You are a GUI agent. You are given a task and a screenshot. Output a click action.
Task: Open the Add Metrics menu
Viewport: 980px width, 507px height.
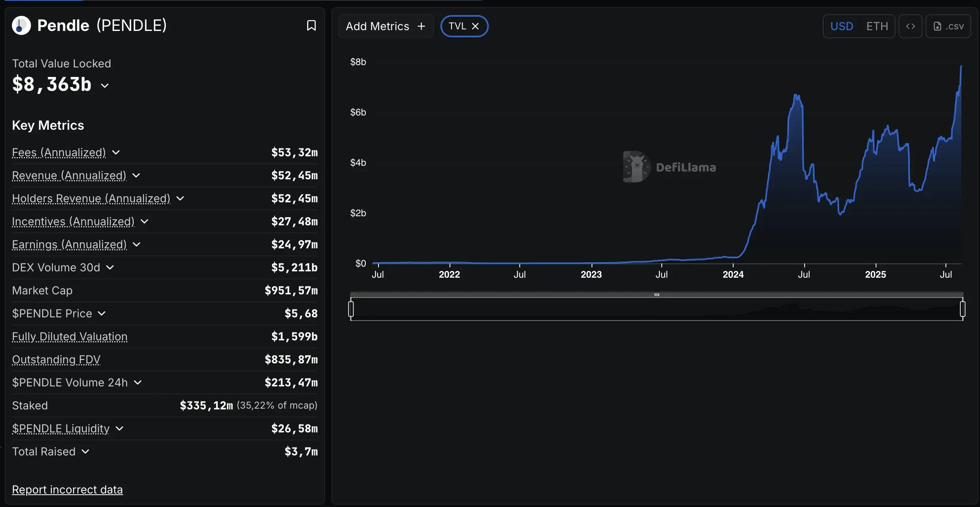click(386, 26)
